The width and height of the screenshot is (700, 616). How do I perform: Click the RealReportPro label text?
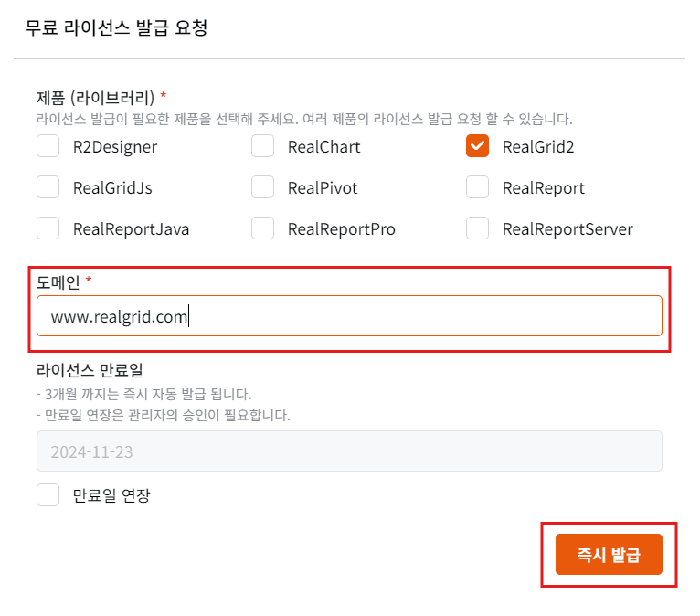pyautogui.click(x=342, y=229)
